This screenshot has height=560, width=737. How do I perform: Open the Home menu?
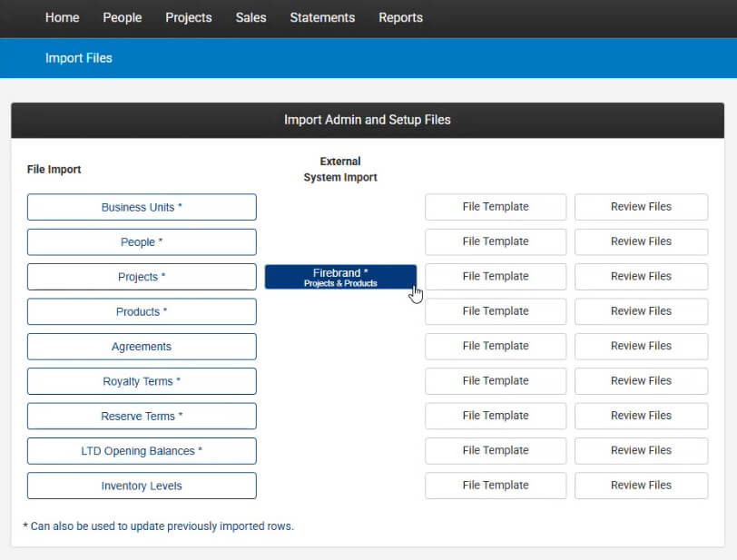pos(62,17)
